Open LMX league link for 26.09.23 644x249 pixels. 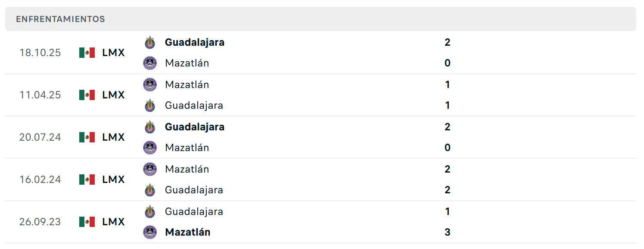[x=114, y=222]
